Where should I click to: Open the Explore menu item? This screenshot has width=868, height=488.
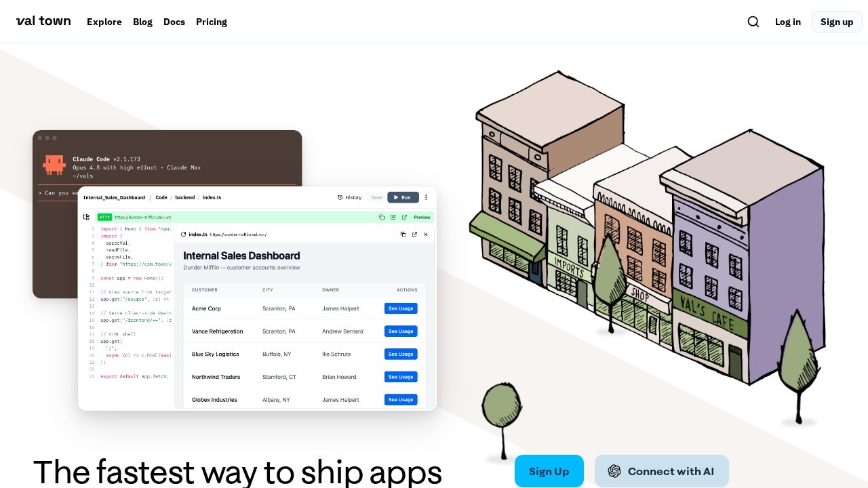(x=104, y=22)
